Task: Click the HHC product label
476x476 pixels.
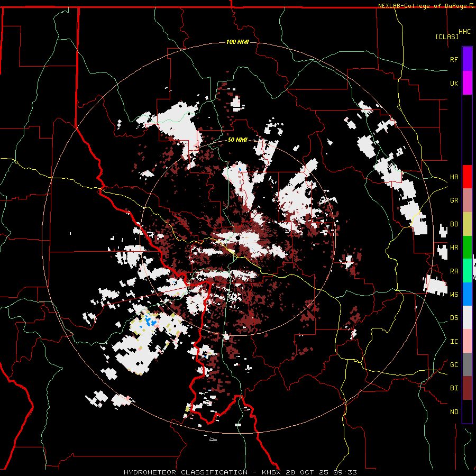Action: click(x=465, y=32)
